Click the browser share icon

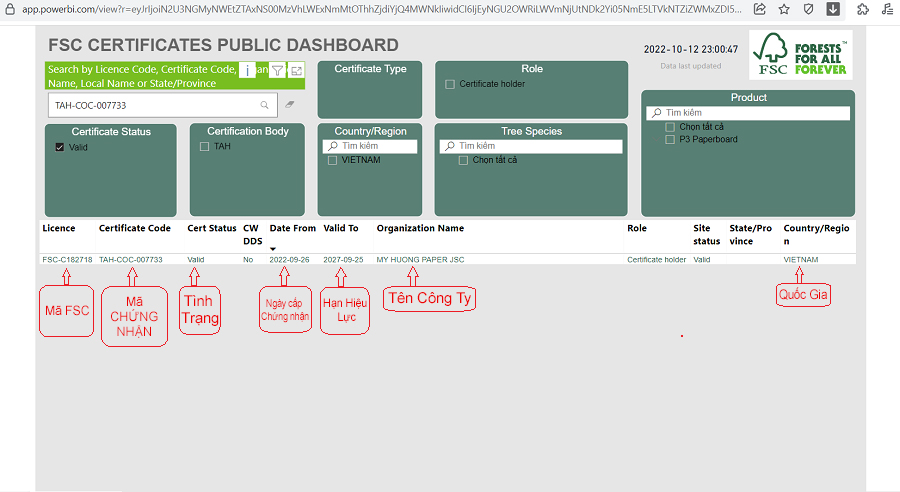760,9
